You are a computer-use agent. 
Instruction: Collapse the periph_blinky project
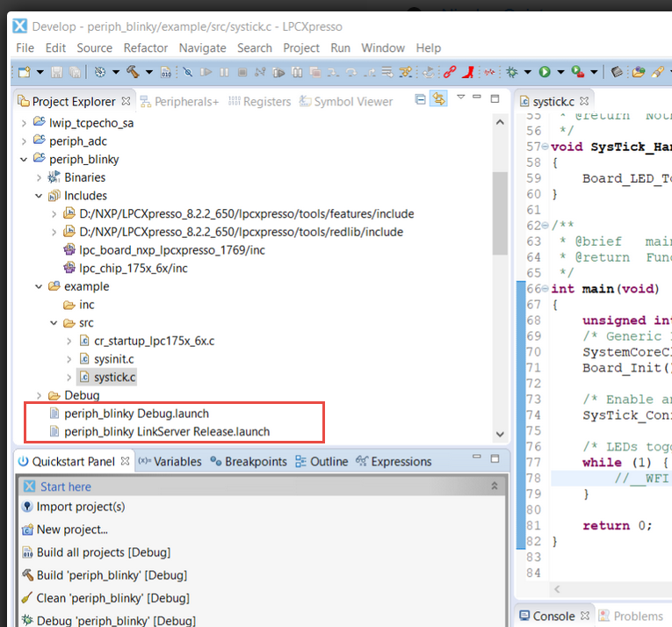click(24, 160)
